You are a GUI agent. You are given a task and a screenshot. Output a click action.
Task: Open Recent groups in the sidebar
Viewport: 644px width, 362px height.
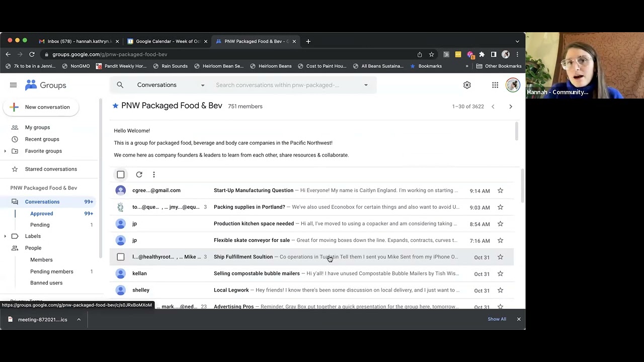pos(42,139)
